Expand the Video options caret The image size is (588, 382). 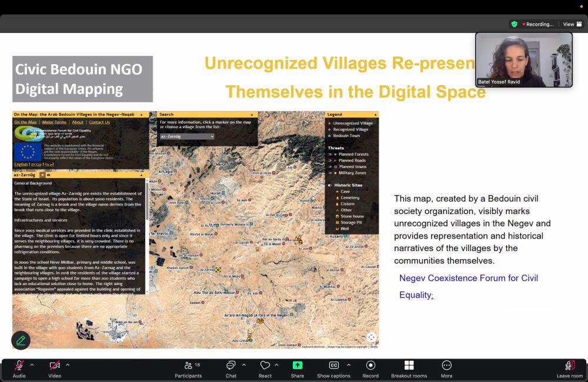click(68, 364)
